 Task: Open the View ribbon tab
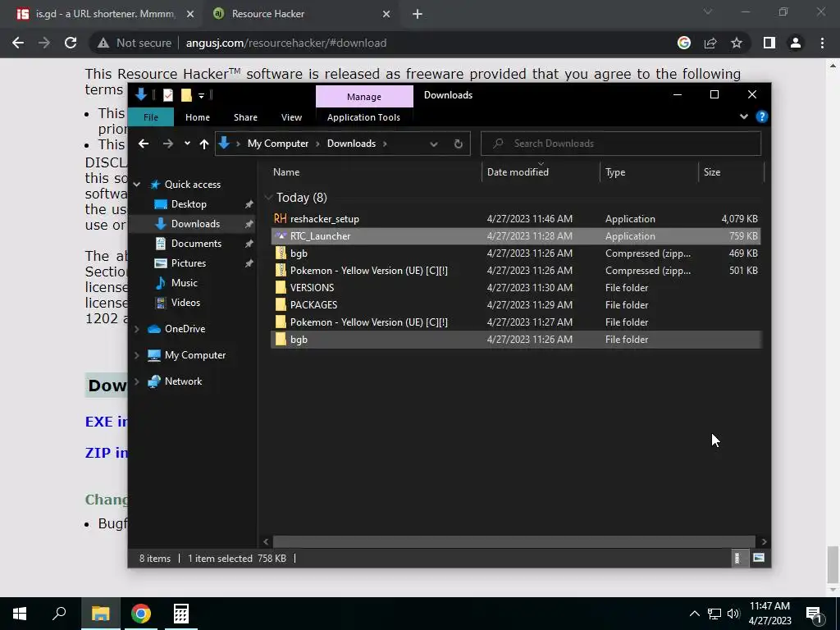click(x=291, y=117)
